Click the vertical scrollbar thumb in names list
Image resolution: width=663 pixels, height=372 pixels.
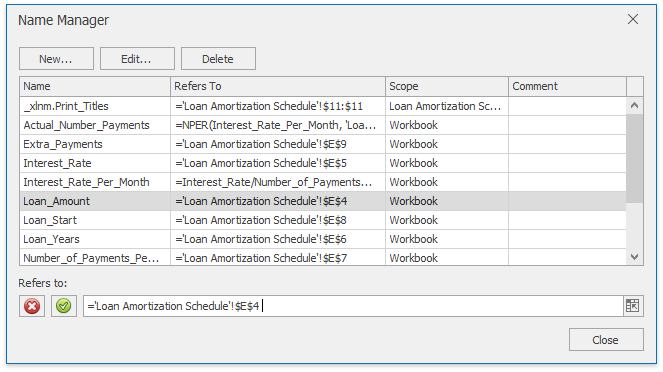(634, 159)
